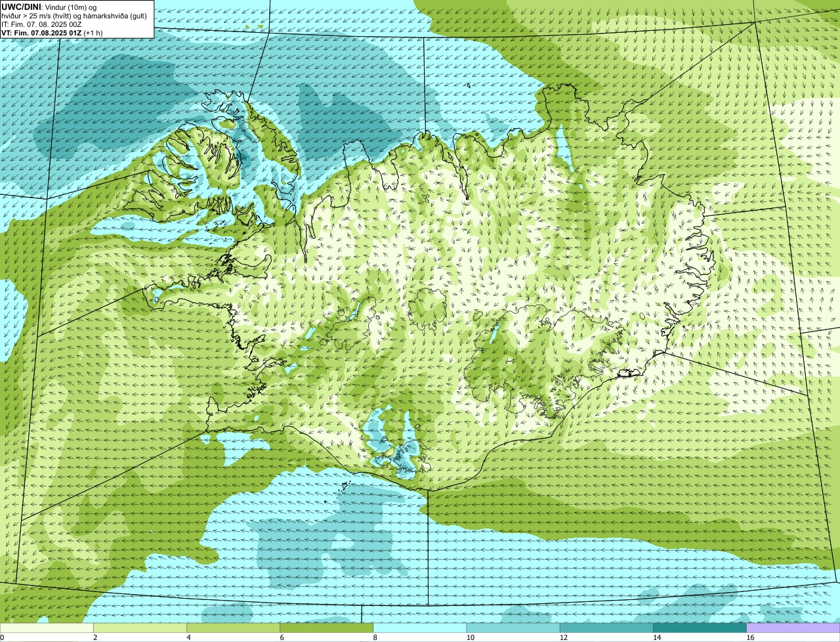Viewport: 840px width, 642px height.
Task: Click the "2" label on the wind scale
Action: pos(95,637)
